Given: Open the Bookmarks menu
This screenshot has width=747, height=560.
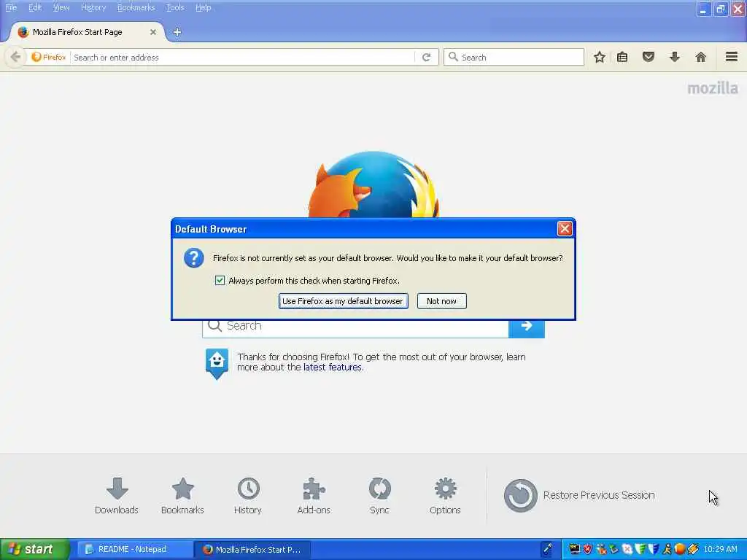Looking at the screenshot, I should [x=136, y=7].
